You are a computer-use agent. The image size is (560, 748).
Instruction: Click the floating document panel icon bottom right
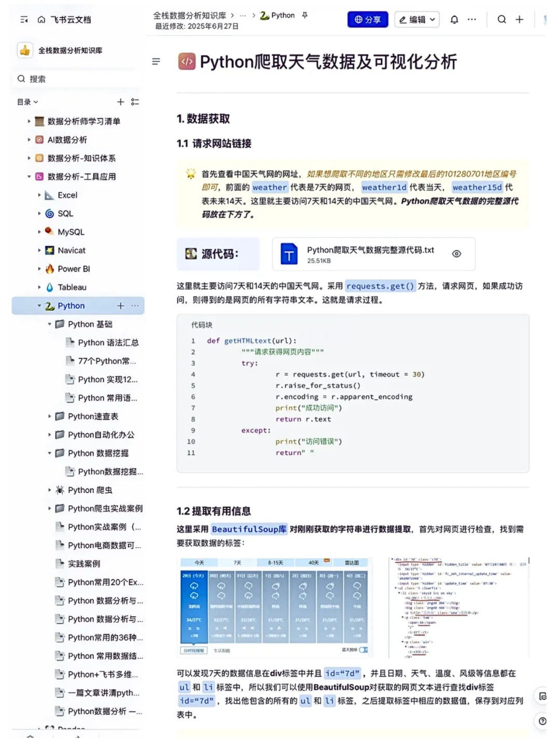click(x=542, y=696)
